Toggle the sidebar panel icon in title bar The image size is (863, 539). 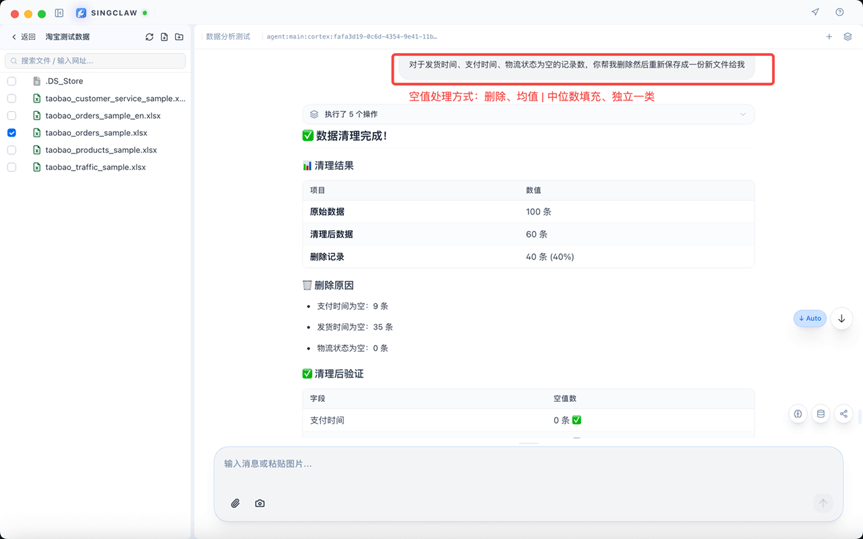[x=59, y=13]
